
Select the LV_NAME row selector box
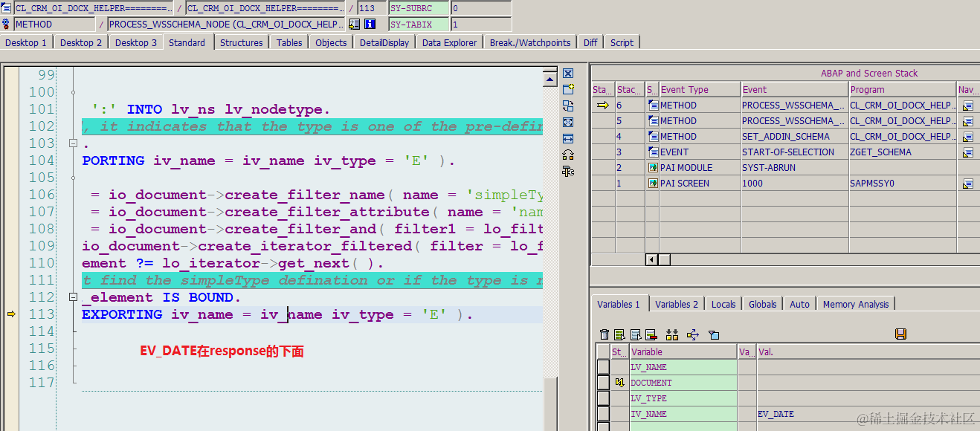[603, 367]
